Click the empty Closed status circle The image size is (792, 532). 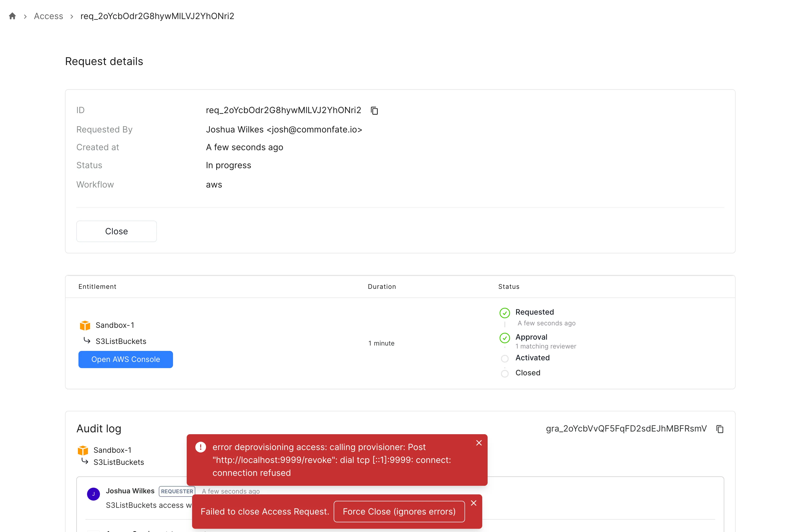click(x=504, y=373)
